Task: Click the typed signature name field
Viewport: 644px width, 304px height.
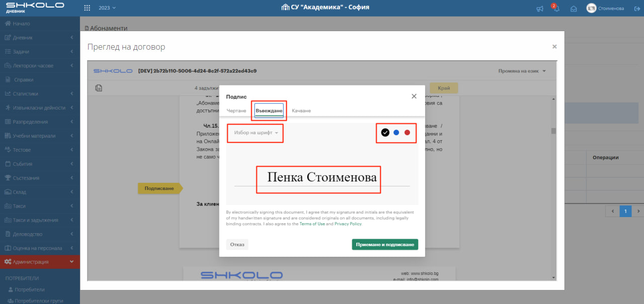Action: point(321,178)
